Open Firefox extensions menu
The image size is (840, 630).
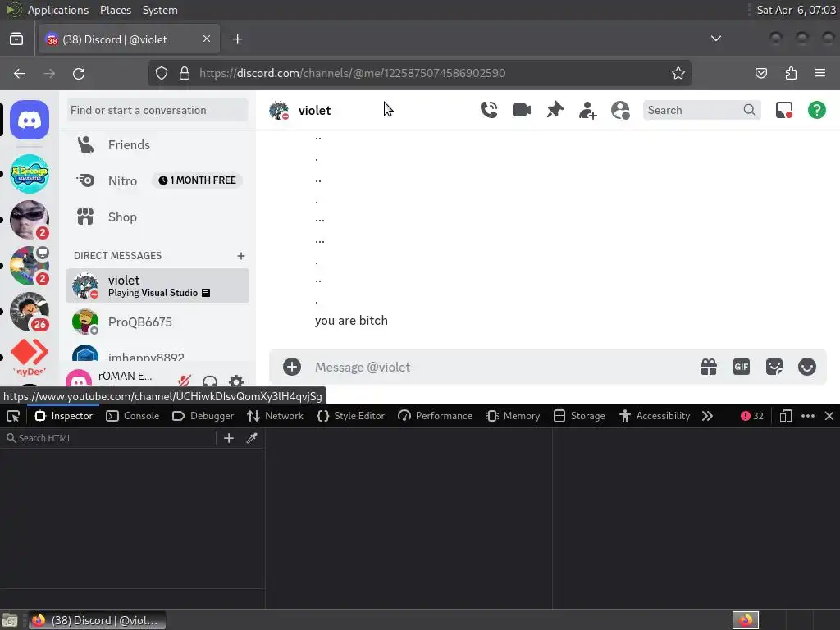click(791, 73)
